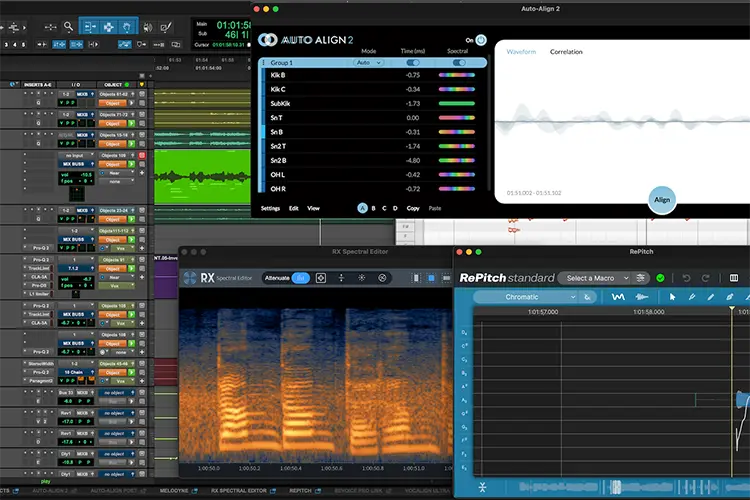Select the Selector tool in Pro Tools toolbar
This screenshot has width=750, height=500.
pos(109,27)
